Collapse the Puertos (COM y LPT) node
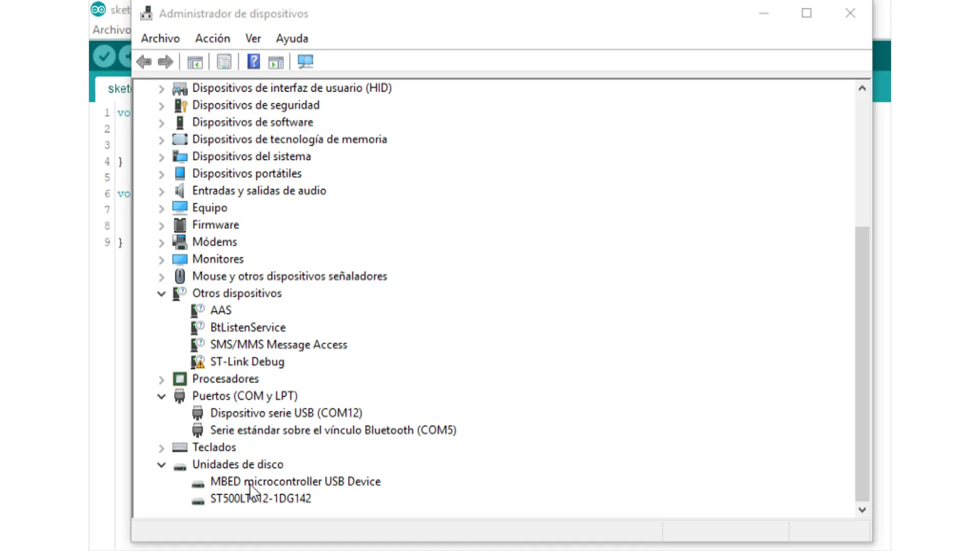This screenshot has height=551, width=980. coord(161,396)
